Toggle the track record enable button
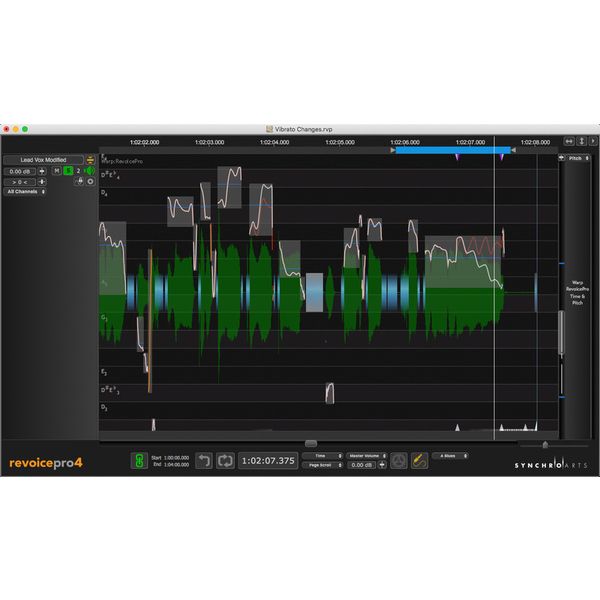This screenshot has height=600, width=600. [x=90, y=181]
